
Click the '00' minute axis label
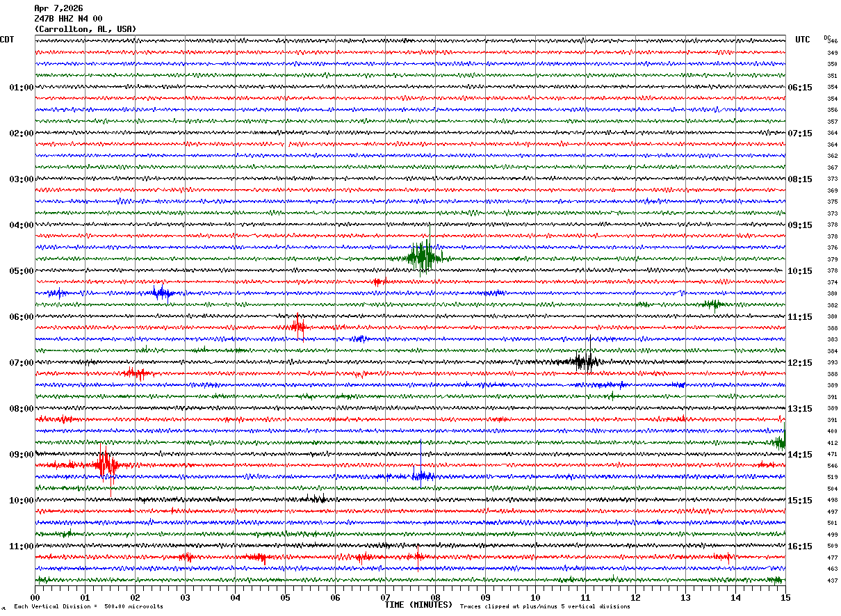pyautogui.click(x=35, y=597)
